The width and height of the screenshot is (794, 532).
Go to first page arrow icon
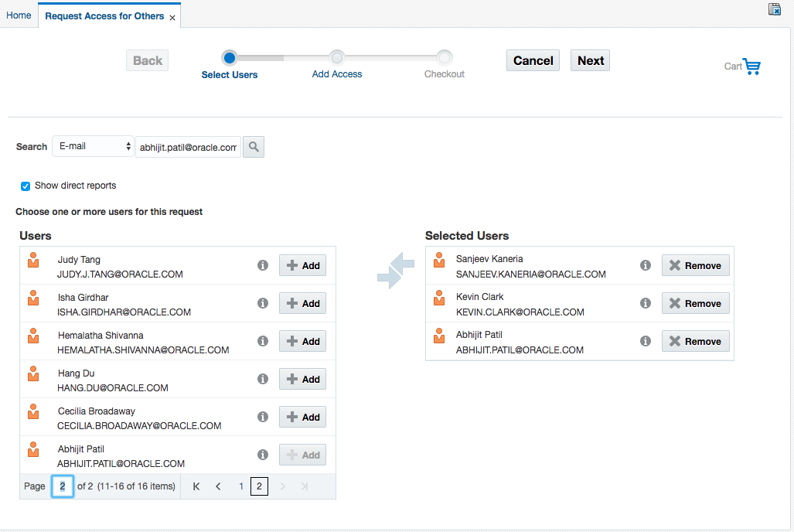pyautogui.click(x=196, y=486)
